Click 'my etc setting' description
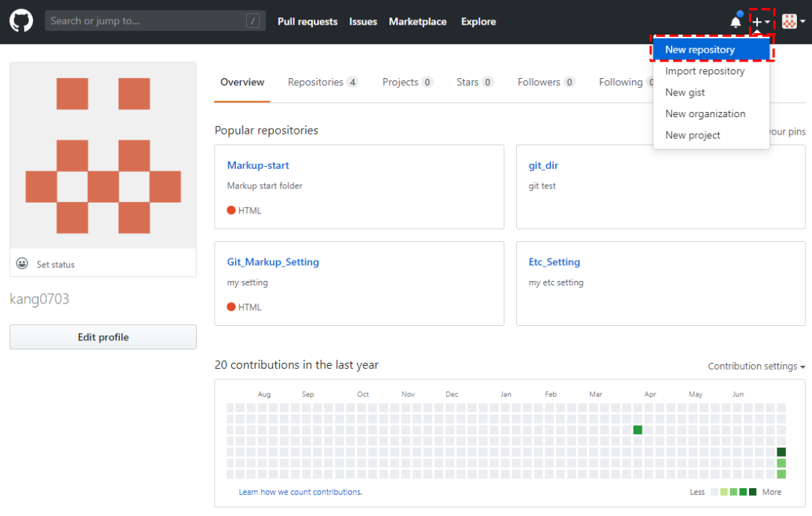Image resolution: width=812 pixels, height=516 pixels. point(555,282)
